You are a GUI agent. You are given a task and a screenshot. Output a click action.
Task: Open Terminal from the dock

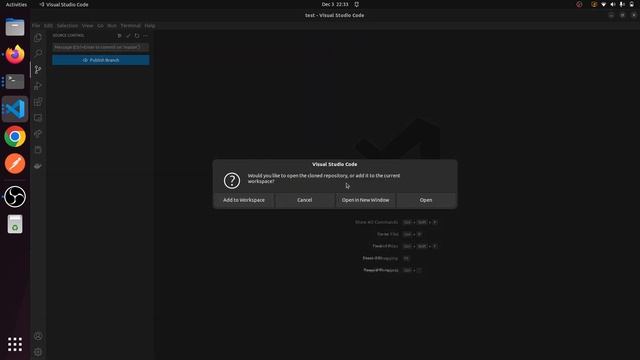click(15, 82)
